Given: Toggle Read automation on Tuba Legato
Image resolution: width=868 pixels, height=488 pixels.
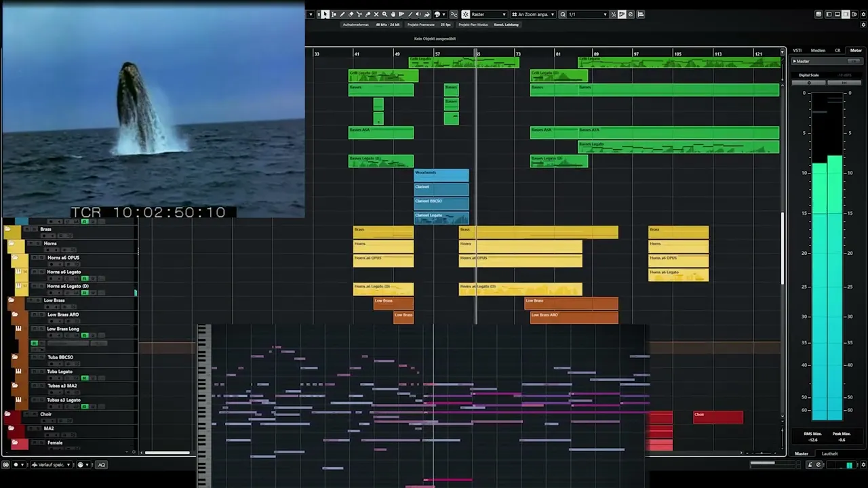Looking at the screenshot, I should click(85, 378).
